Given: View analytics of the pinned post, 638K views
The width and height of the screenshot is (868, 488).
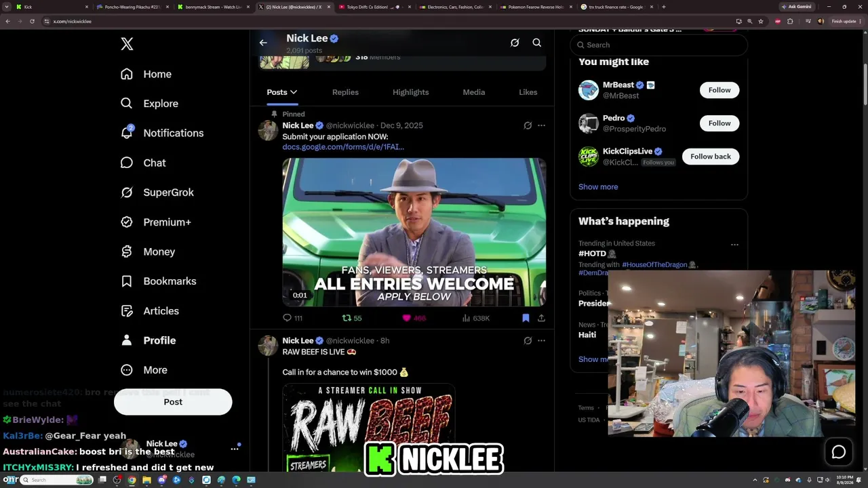Looking at the screenshot, I should click(x=475, y=318).
